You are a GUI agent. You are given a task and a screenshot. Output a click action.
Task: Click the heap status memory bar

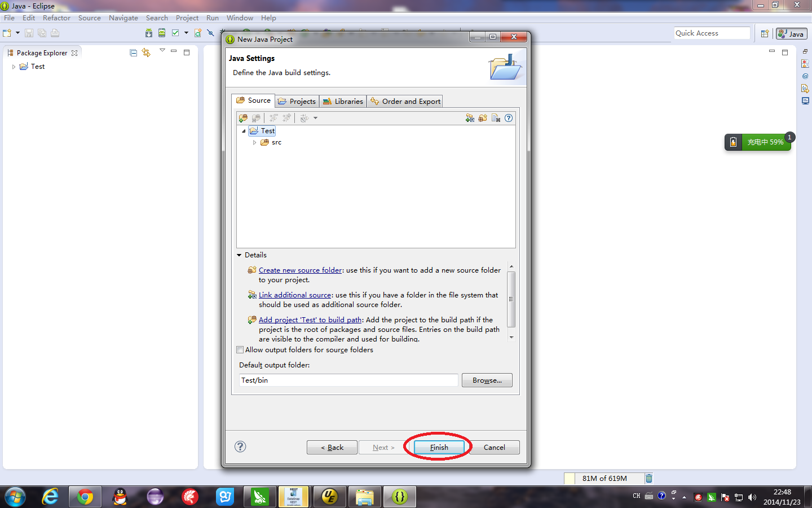click(x=603, y=478)
